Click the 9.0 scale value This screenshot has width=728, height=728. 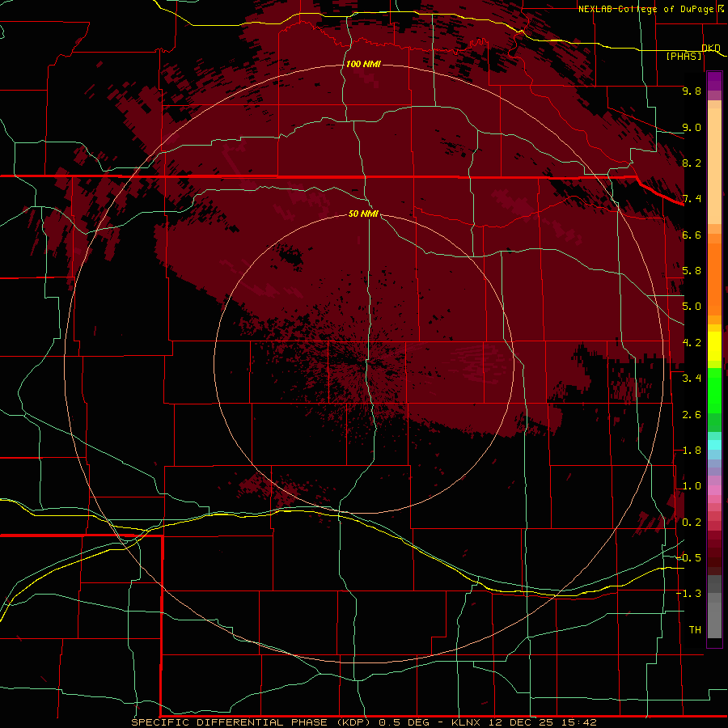pos(692,127)
